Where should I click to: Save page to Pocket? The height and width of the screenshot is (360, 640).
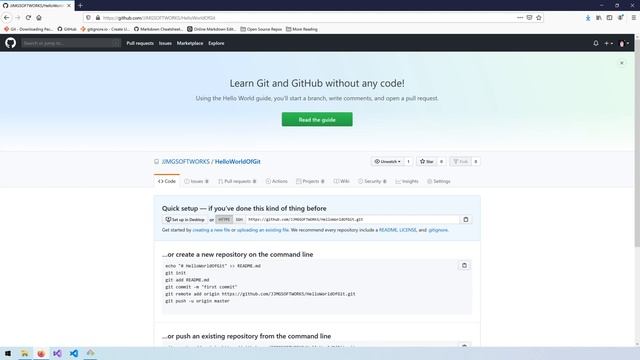[529, 18]
